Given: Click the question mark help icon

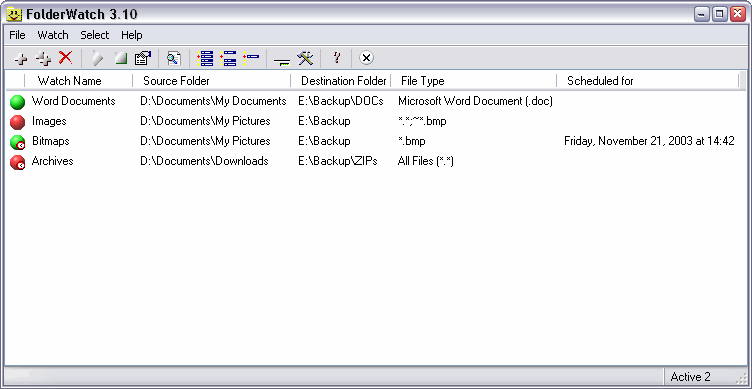Looking at the screenshot, I should coord(336,58).
